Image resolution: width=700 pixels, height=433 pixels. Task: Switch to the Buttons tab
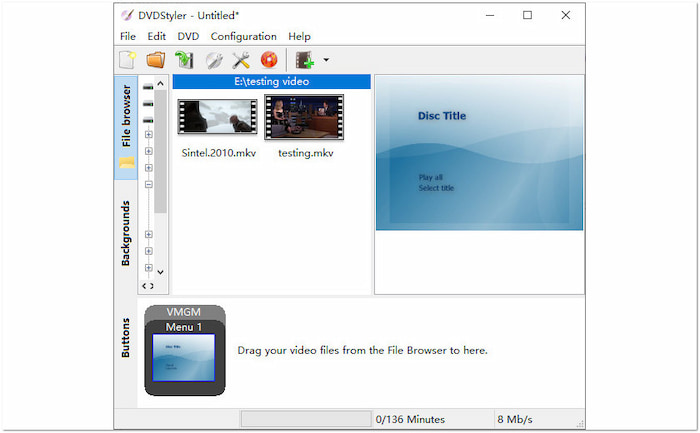coord(126,338)
